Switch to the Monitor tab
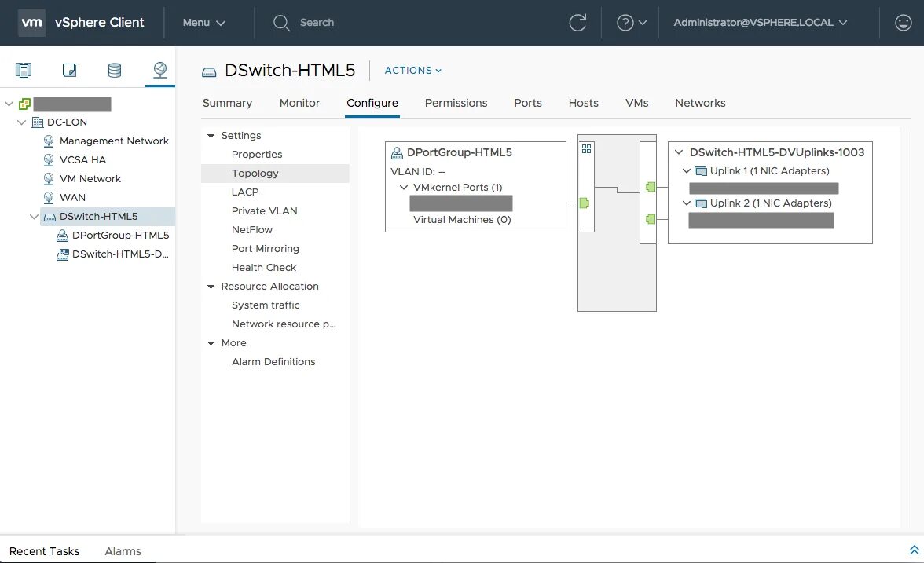 pos(299,103)
